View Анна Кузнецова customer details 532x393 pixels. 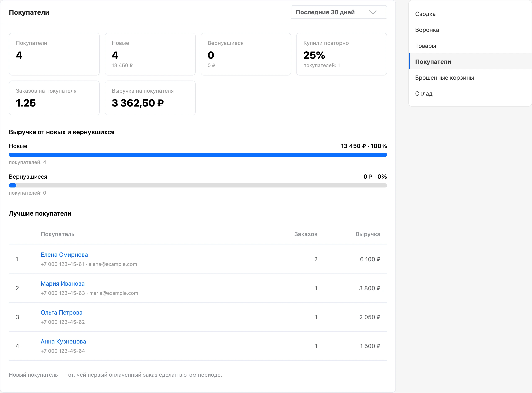(x=63, y=341)
